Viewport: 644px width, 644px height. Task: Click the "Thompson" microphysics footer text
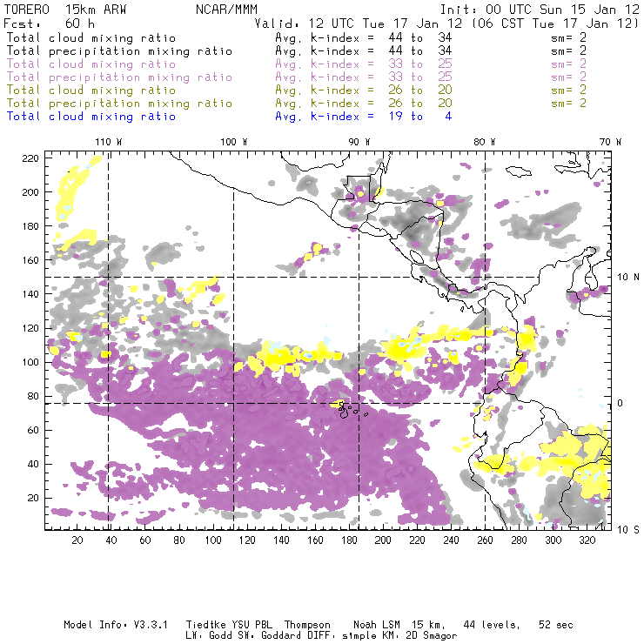click(307, 625)
